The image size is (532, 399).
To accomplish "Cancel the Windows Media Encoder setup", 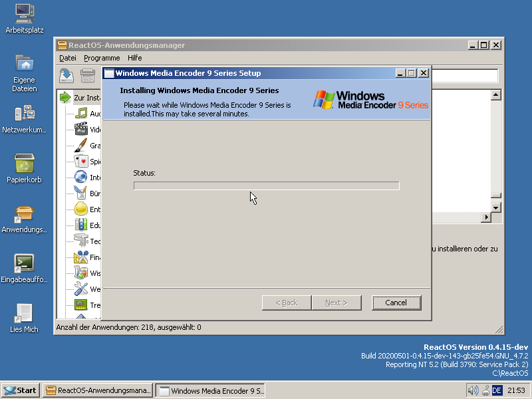I will tap(396, 303).
